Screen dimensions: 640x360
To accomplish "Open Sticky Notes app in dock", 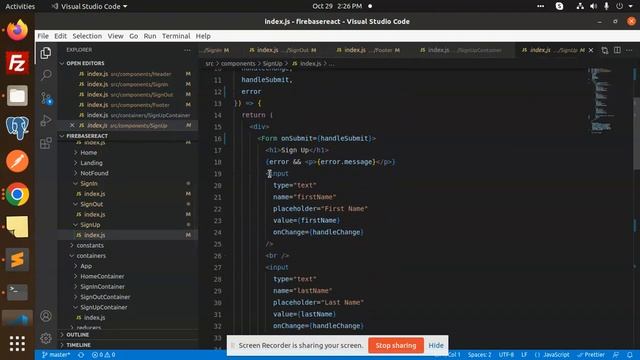I will click(17, 227).
